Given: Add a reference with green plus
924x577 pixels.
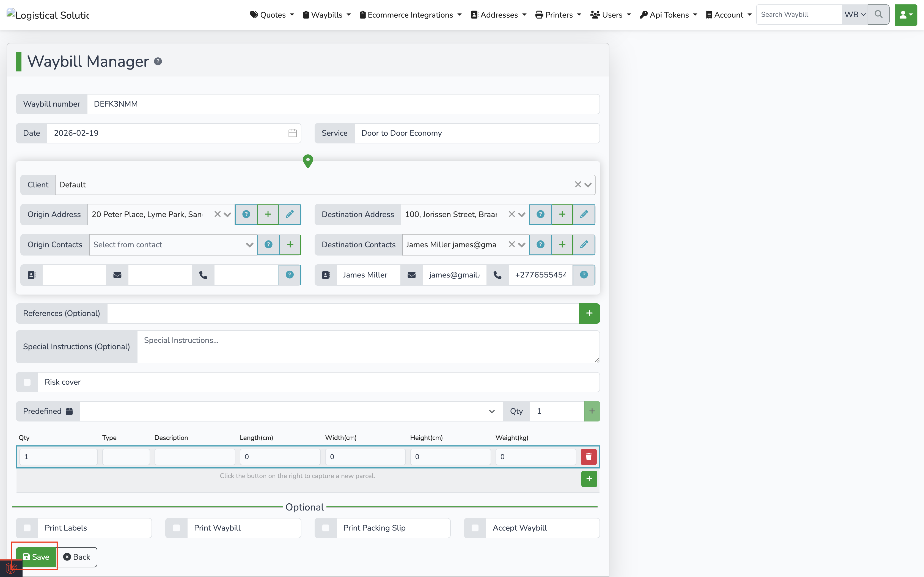Looking at the screenshot, I should tap(589, 313).
